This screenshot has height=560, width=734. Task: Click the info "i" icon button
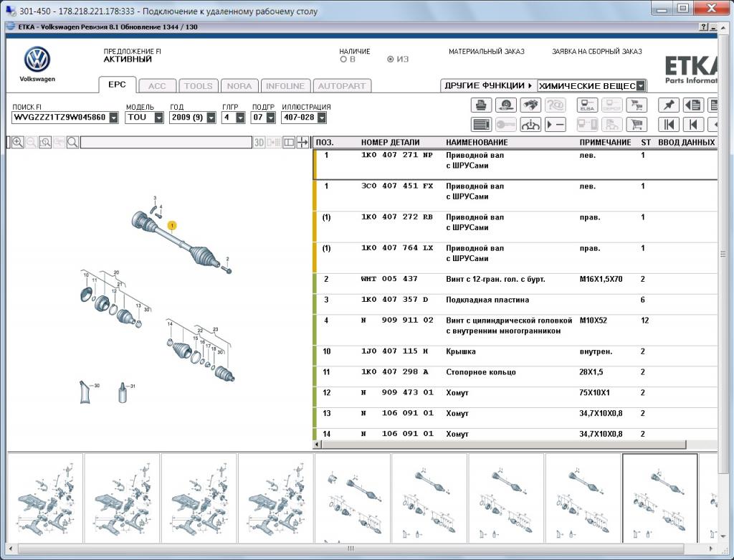tap(530, 125)
